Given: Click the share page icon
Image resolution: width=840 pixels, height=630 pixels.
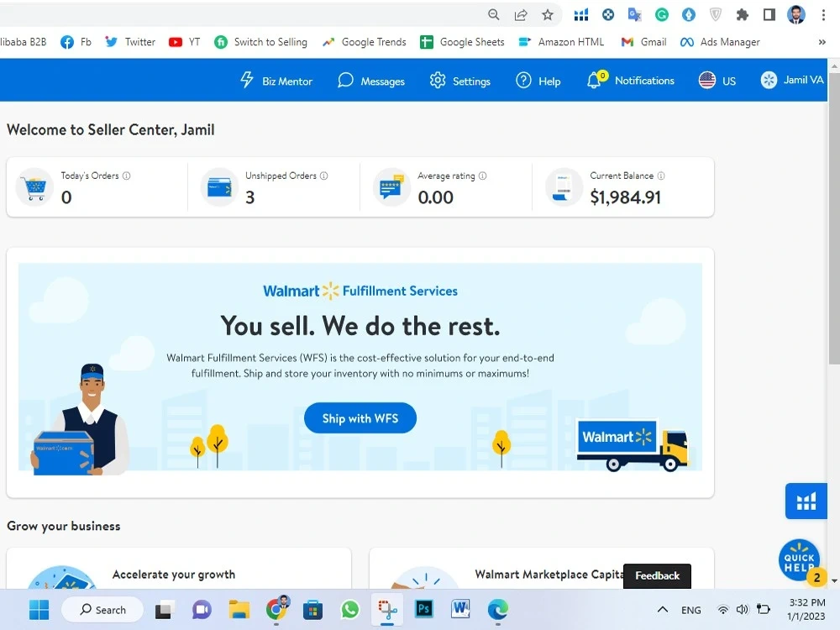Looking at the screenshot, I should click(521, 15).
